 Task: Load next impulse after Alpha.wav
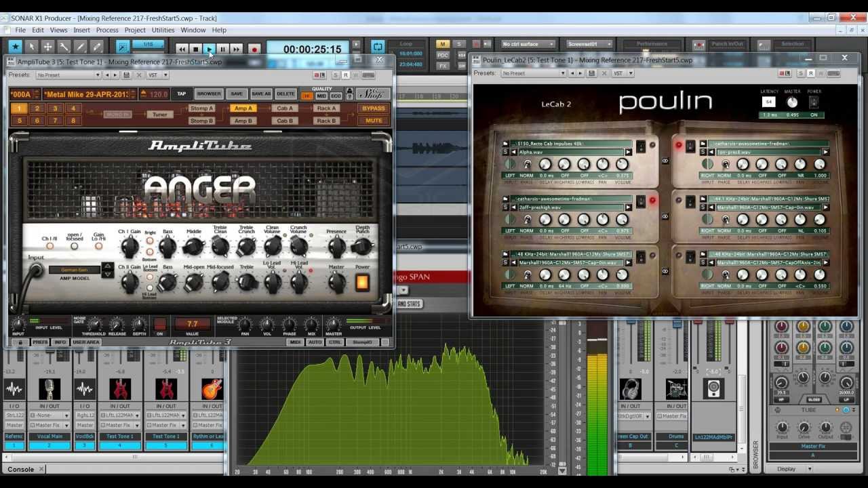pyautogui.click(x=629, y=152)
